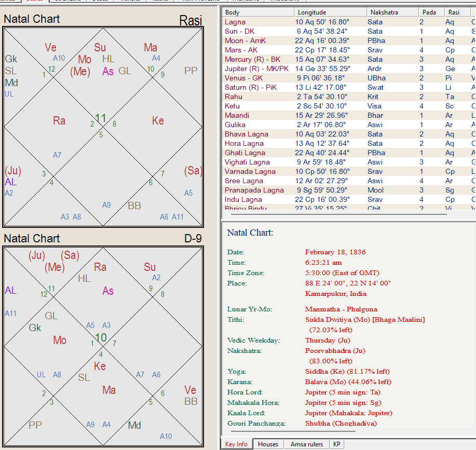
Task: Click Md in the D-9 chart
Action: pyautogui.click(x=134, y=425)
